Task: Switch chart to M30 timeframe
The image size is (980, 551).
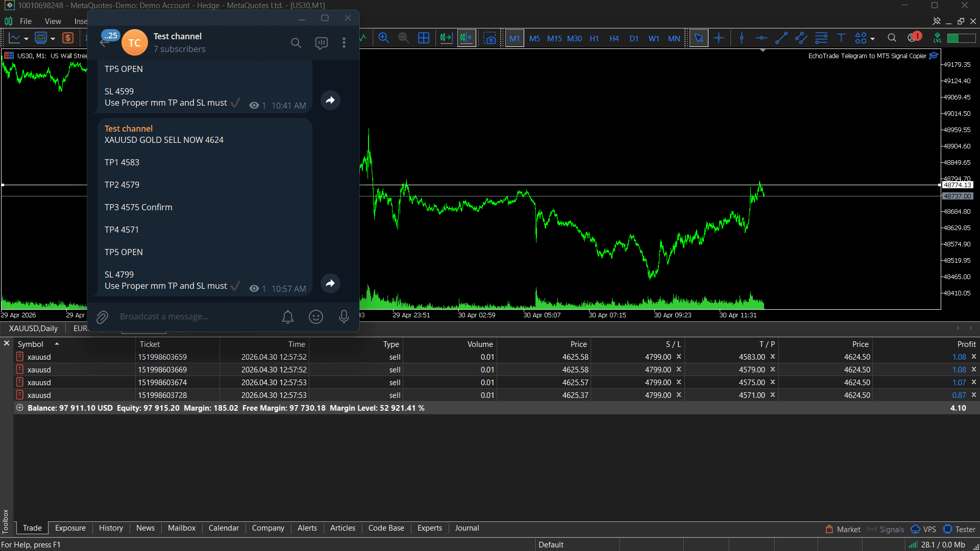Action: (x=574, y=39)
